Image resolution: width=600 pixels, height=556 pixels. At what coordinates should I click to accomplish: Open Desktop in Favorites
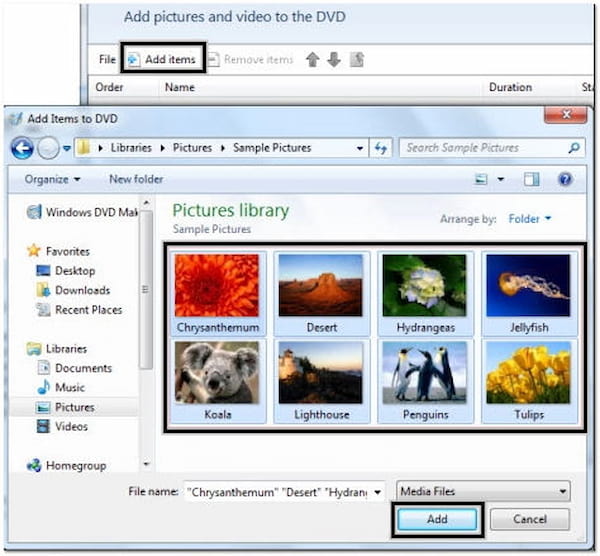coord(75,271)
